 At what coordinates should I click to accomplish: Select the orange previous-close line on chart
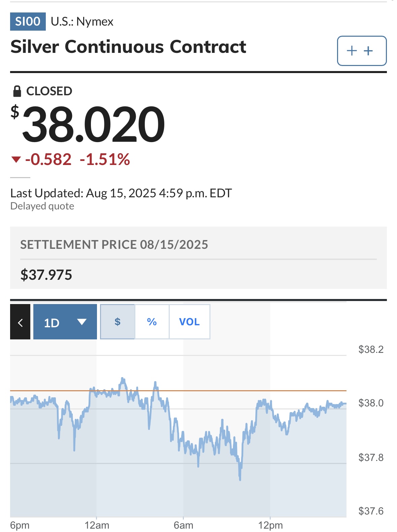click(x=178, y=391)
